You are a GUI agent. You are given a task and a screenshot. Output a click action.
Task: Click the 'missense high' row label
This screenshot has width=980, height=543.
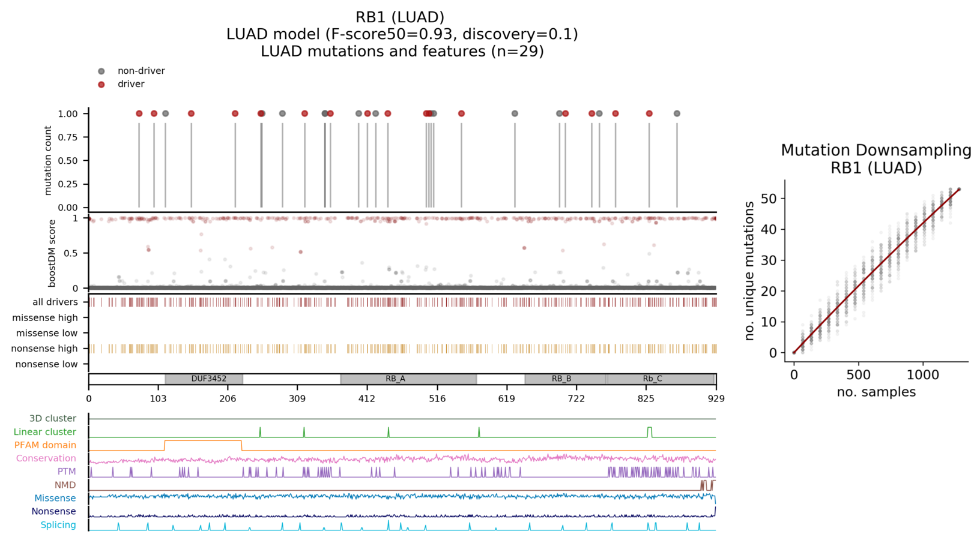pos(45,318)
